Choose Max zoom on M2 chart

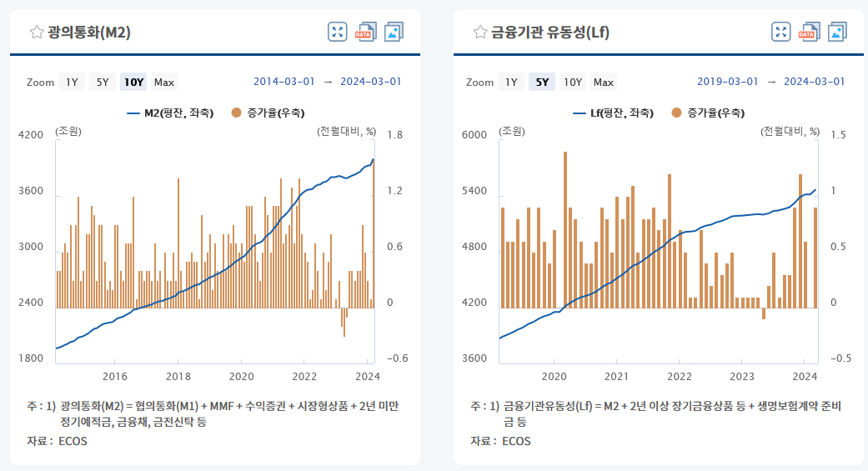tap(164, 82)
